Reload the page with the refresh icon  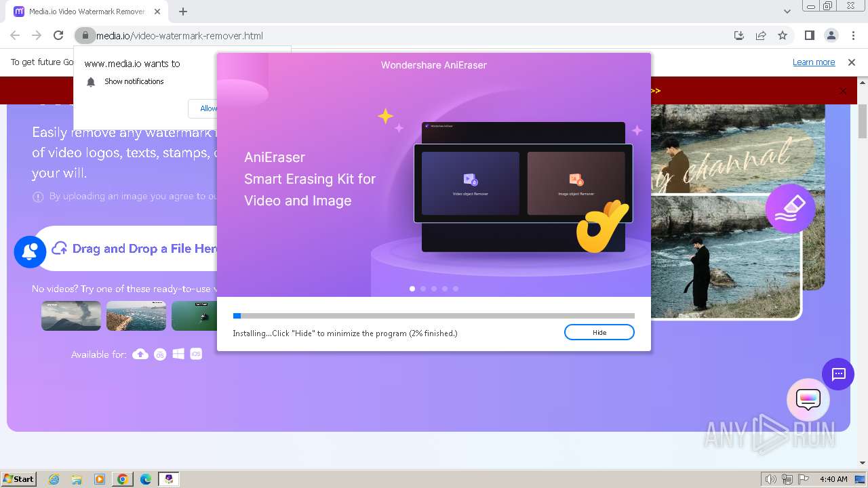coord(58,35)
